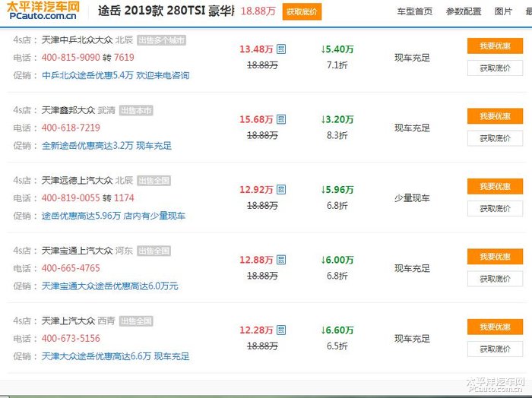Click 获取底价 for 天津中乒北众大众
Viewport: 532px width, 398px height.
(x=495, y=68)
